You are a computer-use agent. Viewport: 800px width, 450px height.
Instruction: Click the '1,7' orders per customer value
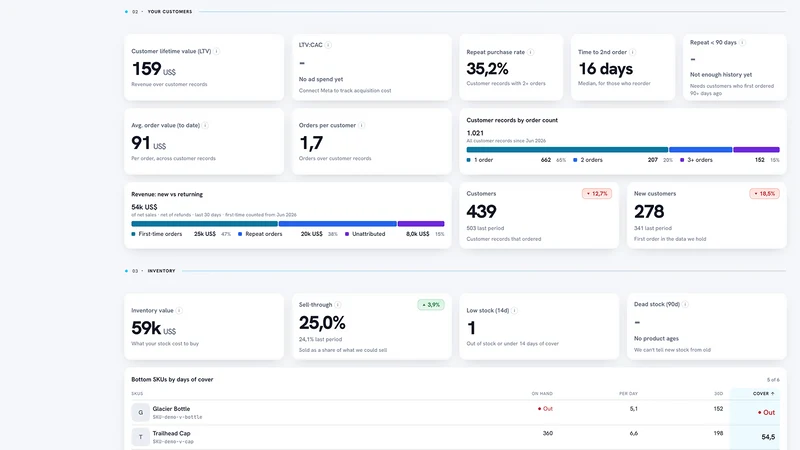click(x=311, y=143)
